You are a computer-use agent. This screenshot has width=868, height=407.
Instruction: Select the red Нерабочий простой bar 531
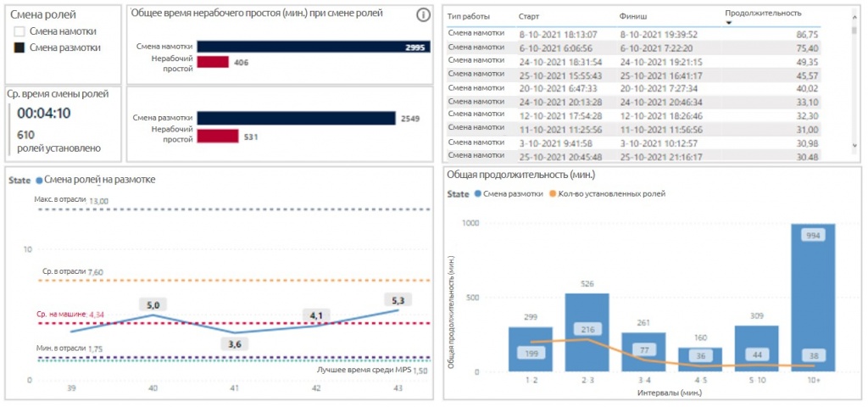coord(218,137)
